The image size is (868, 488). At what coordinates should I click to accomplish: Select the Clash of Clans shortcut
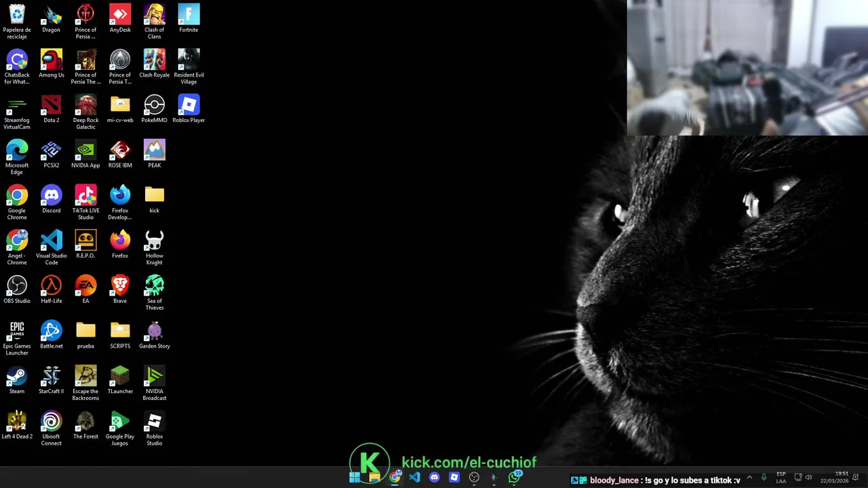[154, 21]
